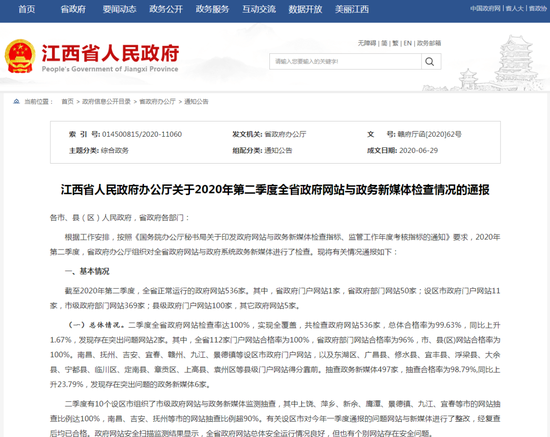Switch to simplified Chinese 简
550x437 pixels.
[384, 43]
